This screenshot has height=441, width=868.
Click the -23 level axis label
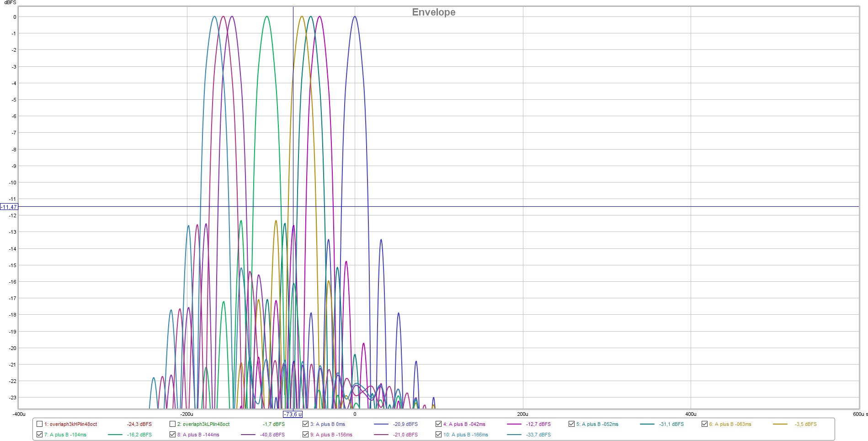(x=13, y=398)
